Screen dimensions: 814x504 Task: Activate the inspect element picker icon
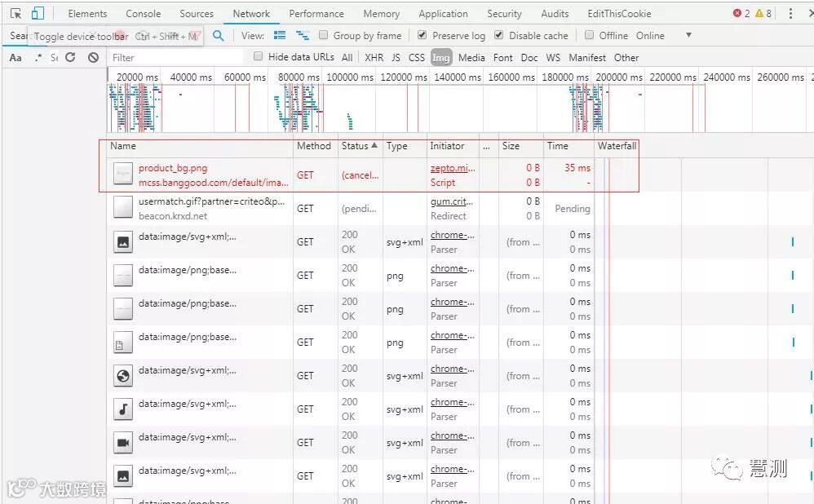[15, 14]
